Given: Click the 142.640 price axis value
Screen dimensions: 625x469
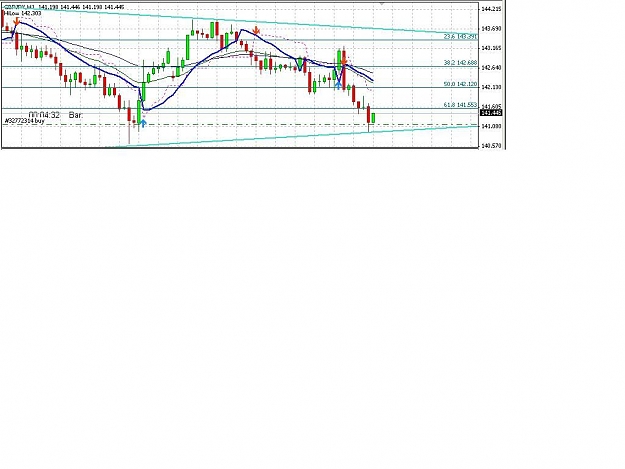Looking at the screenshot, I should coord(491,68).
